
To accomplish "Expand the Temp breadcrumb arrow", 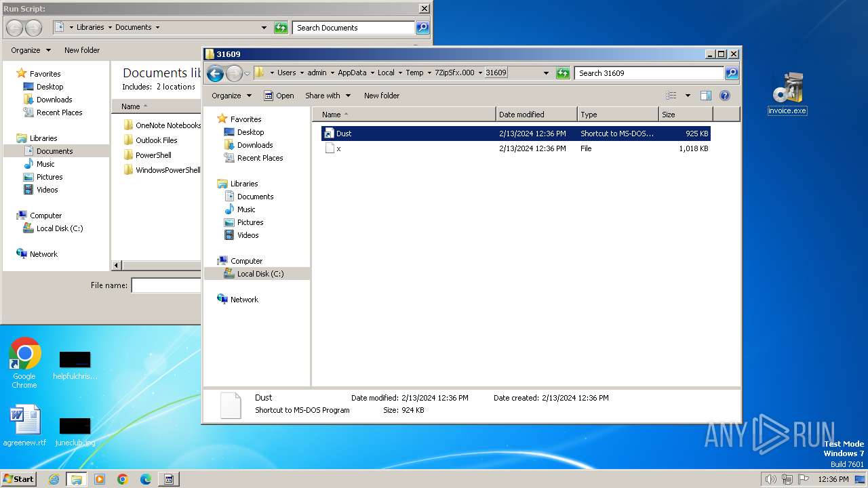I will [x=429, y=73].
